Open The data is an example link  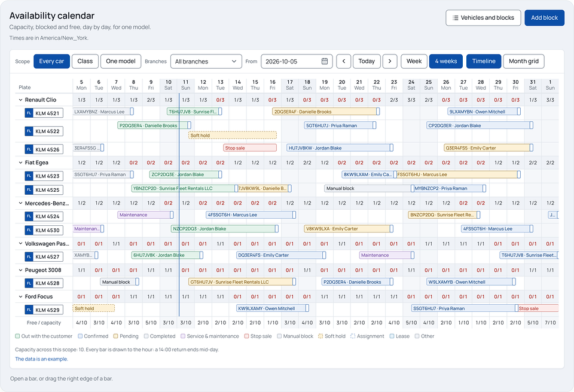(41, 359)
